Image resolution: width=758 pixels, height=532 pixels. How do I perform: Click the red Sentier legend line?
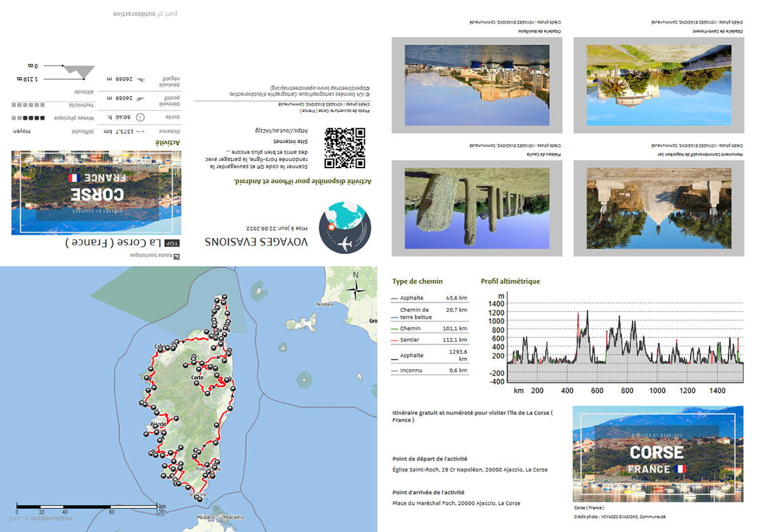point(394,340)
